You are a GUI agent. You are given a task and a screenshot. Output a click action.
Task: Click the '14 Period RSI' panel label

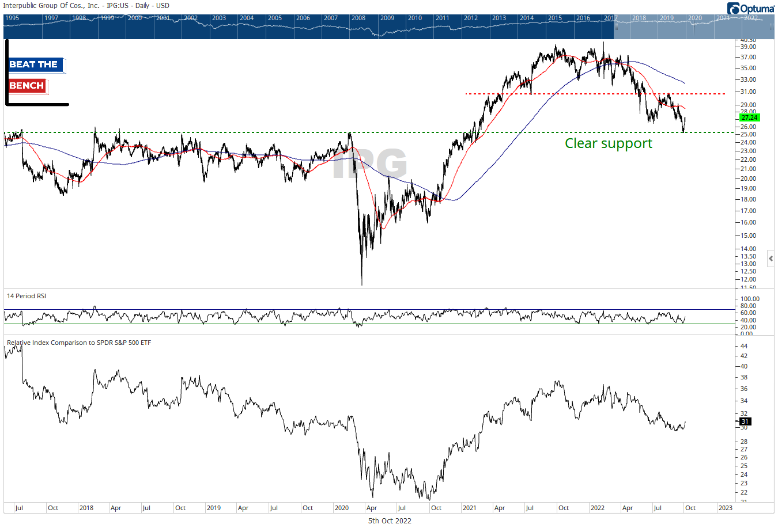27,296
